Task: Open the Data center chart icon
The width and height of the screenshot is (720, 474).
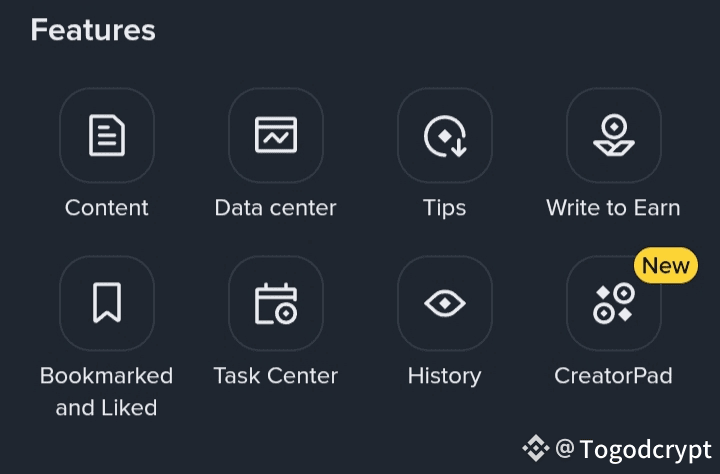Action: (x=275, y=135)
